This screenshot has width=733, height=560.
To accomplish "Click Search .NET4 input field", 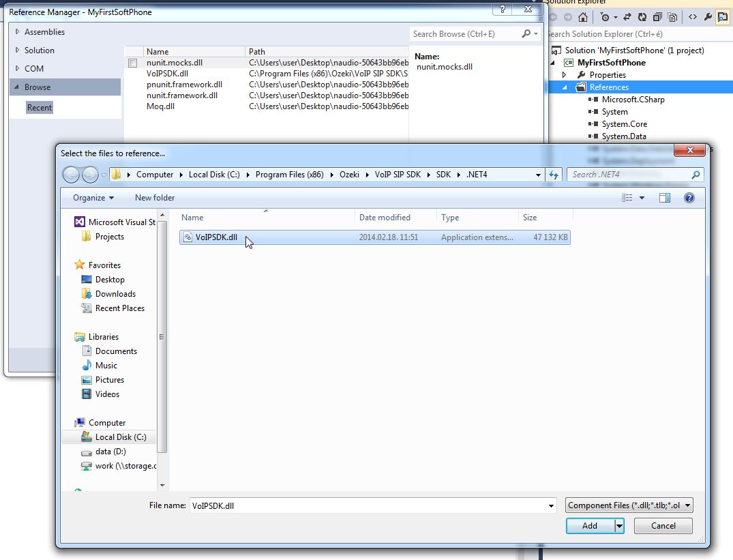I will point(629,175).
